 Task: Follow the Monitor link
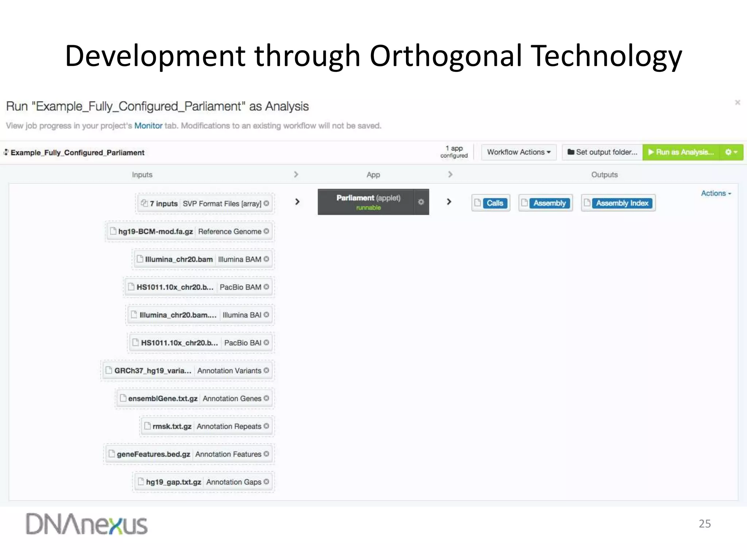[x=148, y=126]
